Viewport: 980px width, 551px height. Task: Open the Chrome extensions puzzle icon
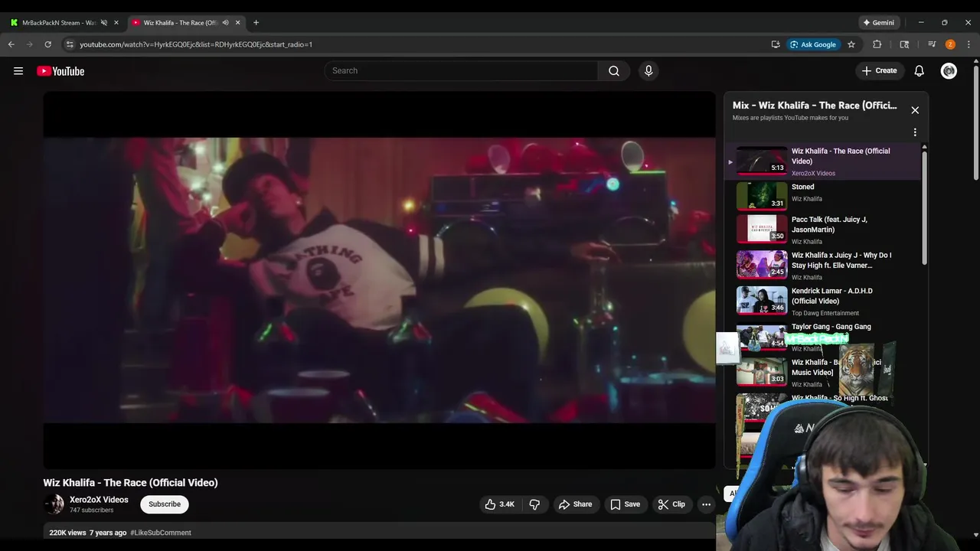click(877, 44)
